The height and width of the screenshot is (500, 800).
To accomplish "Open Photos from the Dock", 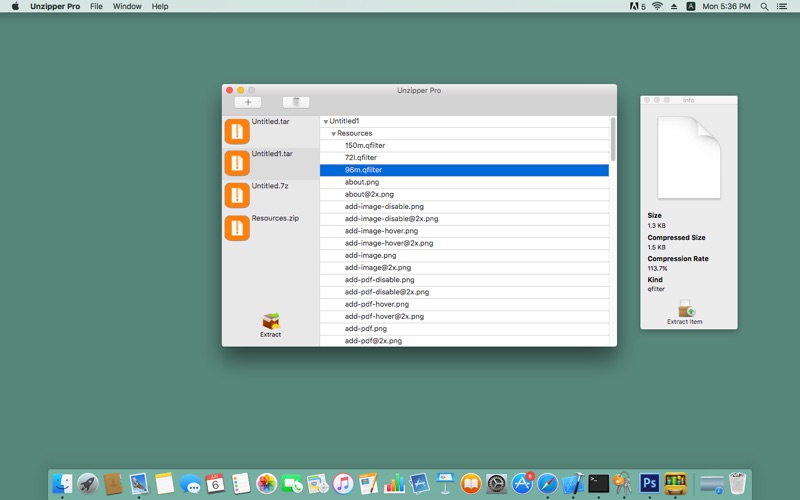I will coord(266,483).
